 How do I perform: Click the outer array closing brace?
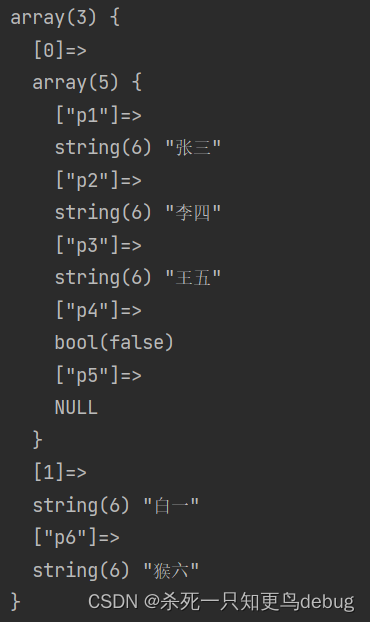tap(15, 602)
